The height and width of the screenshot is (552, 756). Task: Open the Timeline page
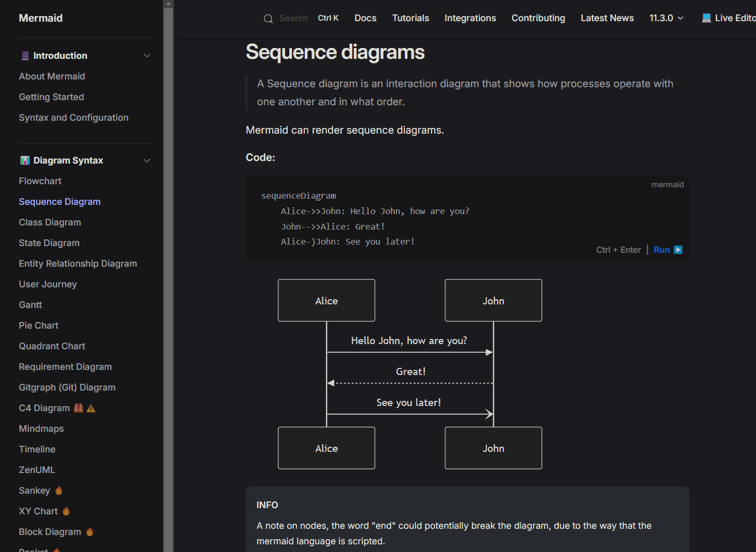pyautogui.click(x=37, y=449)
